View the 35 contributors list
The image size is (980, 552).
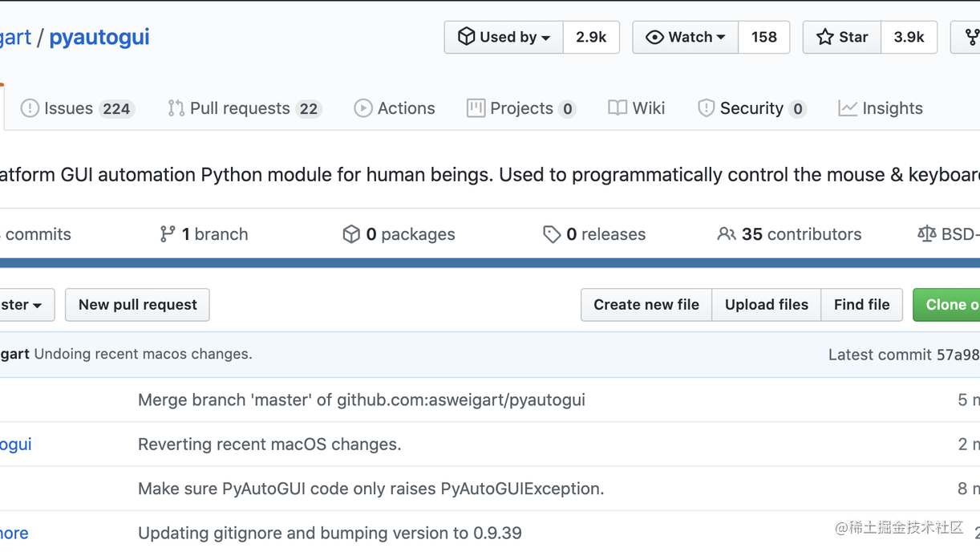789,233
